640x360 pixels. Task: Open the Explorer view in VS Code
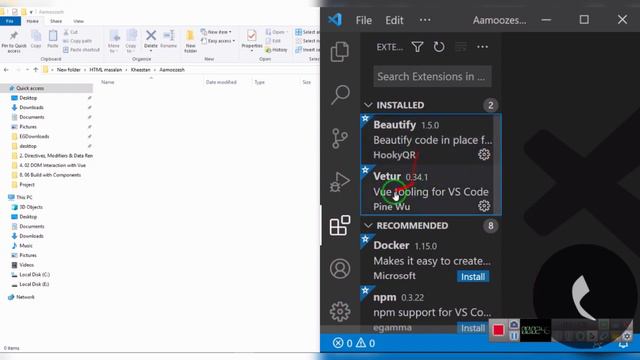[x=340, y=51]
